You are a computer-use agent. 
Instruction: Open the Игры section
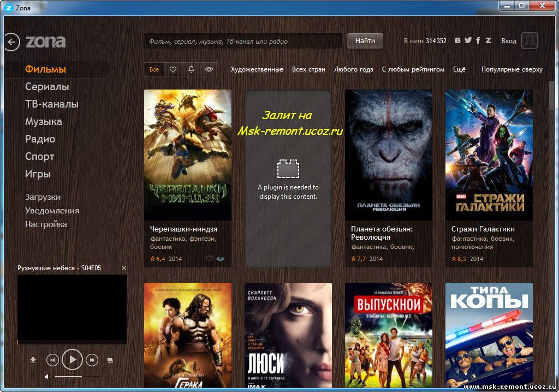38,174
